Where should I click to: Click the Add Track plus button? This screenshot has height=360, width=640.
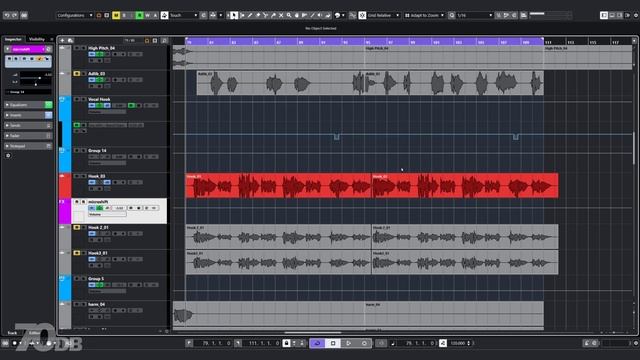pyautogui.click(x=62, y=40)
